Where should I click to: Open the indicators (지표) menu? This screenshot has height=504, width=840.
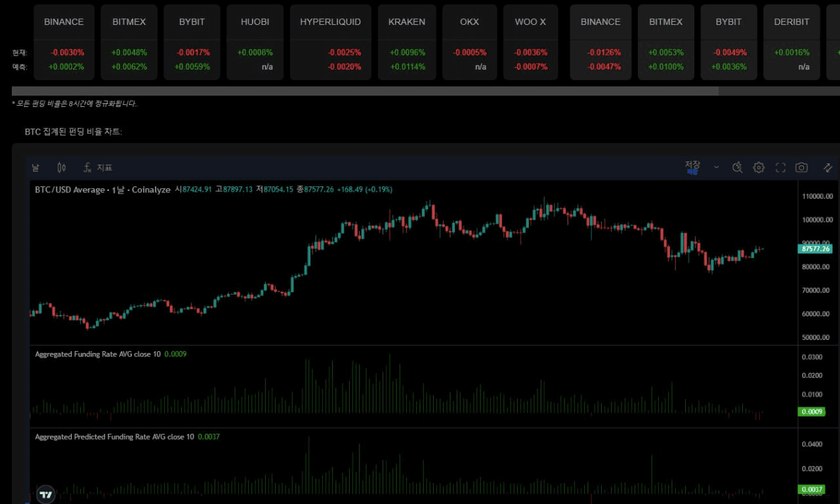(98, 167)
